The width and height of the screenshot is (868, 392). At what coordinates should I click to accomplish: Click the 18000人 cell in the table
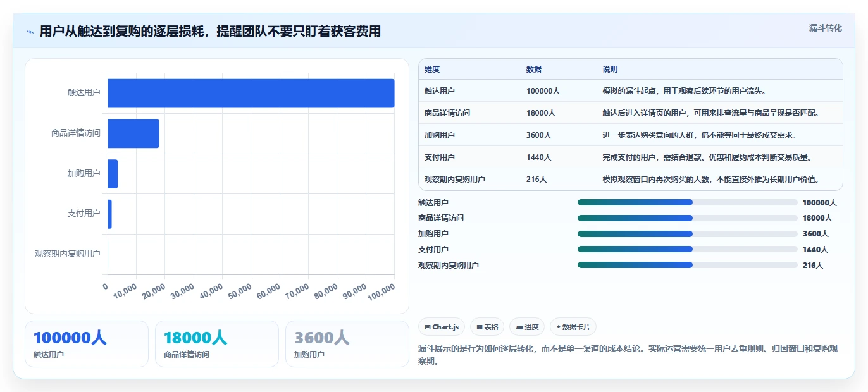click(541, 113)
